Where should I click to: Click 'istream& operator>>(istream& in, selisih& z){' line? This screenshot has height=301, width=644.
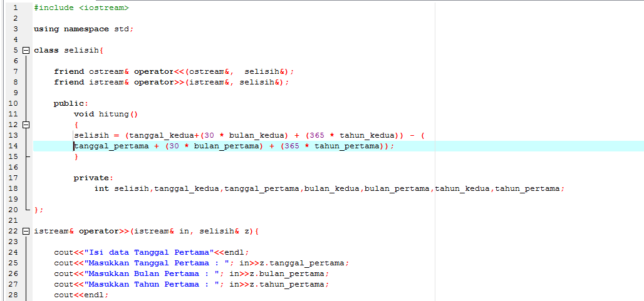(146, 232)
